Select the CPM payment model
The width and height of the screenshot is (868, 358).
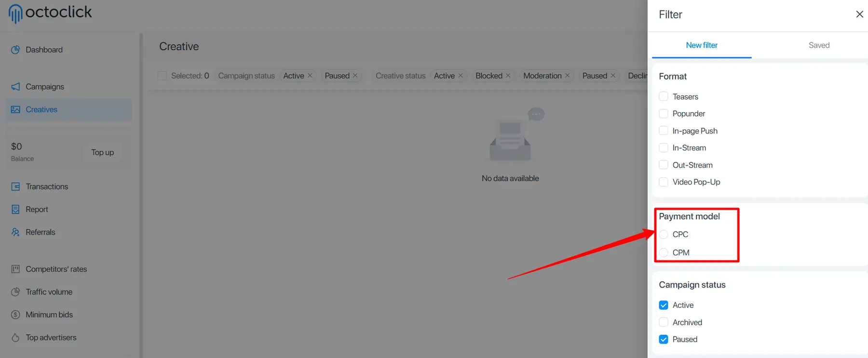point(664,252)
